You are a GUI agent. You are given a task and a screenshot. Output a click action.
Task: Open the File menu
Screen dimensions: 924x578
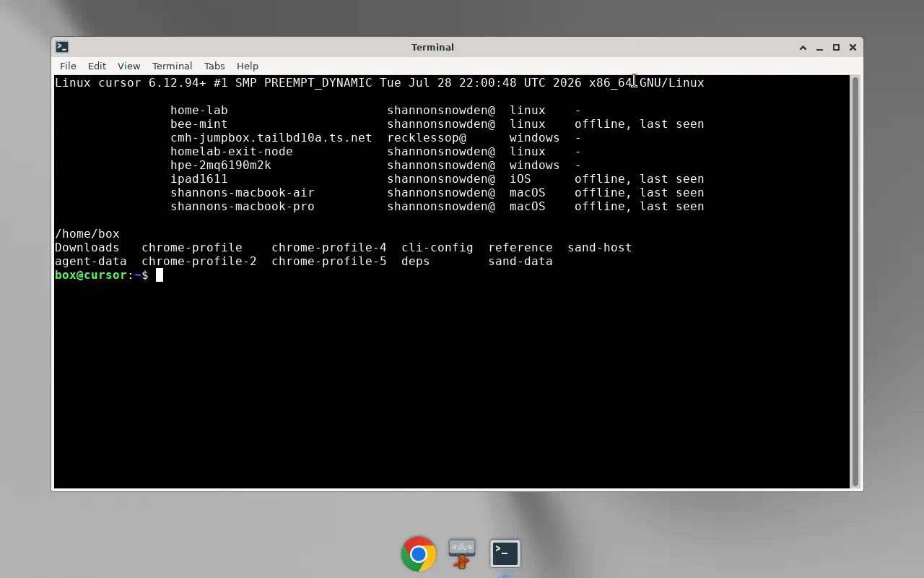(68, 66)
